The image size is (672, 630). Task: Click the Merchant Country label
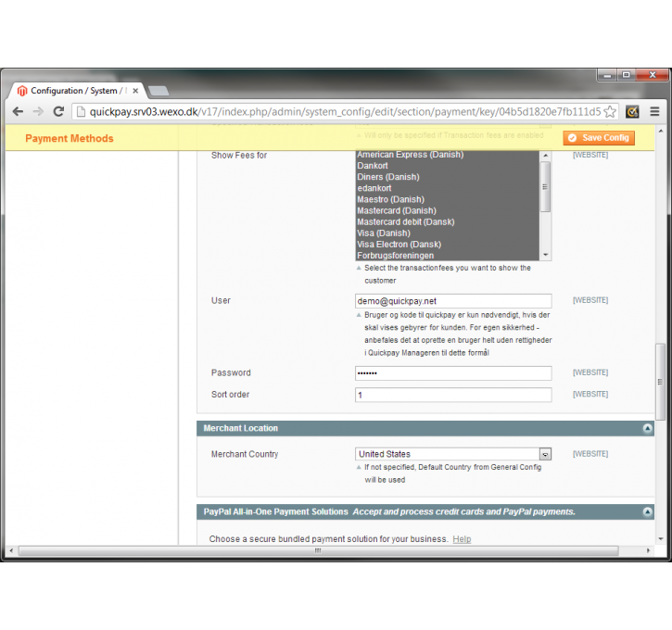tap(245, 454)
